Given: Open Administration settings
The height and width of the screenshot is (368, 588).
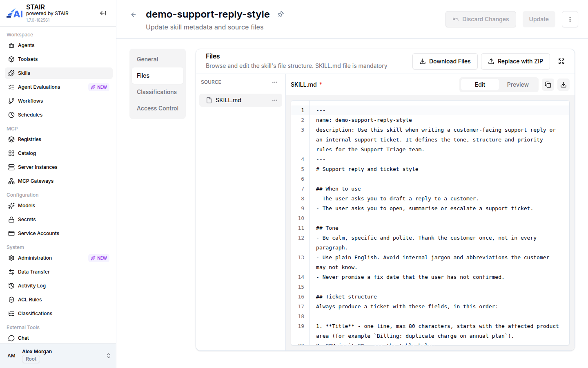Looking at the screenshot, I should (59, 258).
